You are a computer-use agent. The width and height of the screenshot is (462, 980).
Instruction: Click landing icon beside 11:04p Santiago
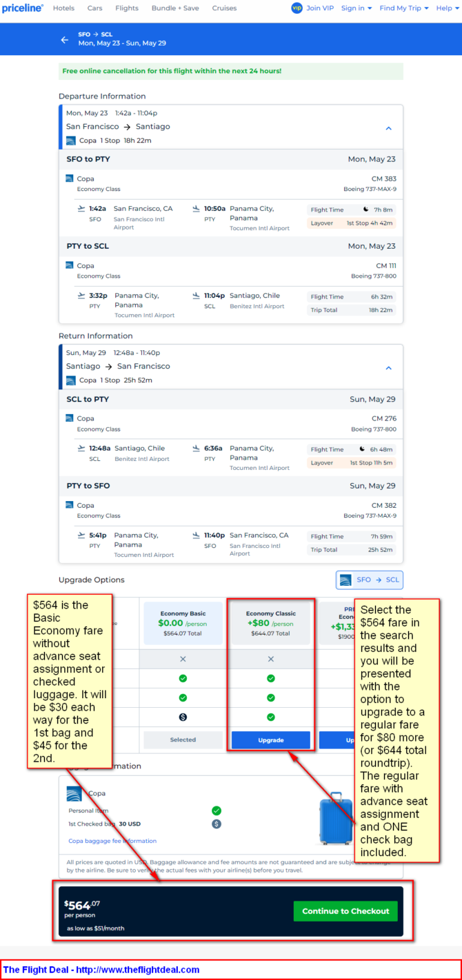click(197, 296)
